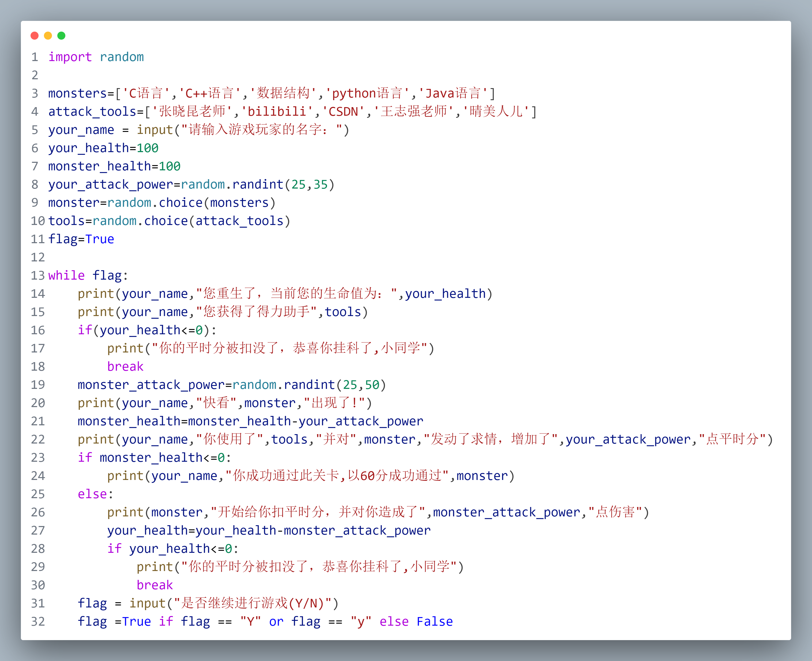Click 'randint' on line 8

[x=258, y=185]
